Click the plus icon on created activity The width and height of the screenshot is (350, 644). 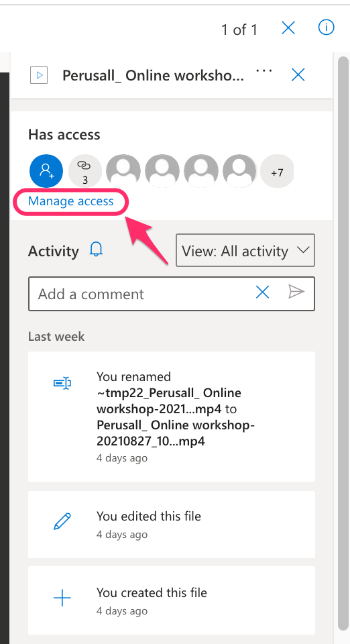tap(62, 598)
